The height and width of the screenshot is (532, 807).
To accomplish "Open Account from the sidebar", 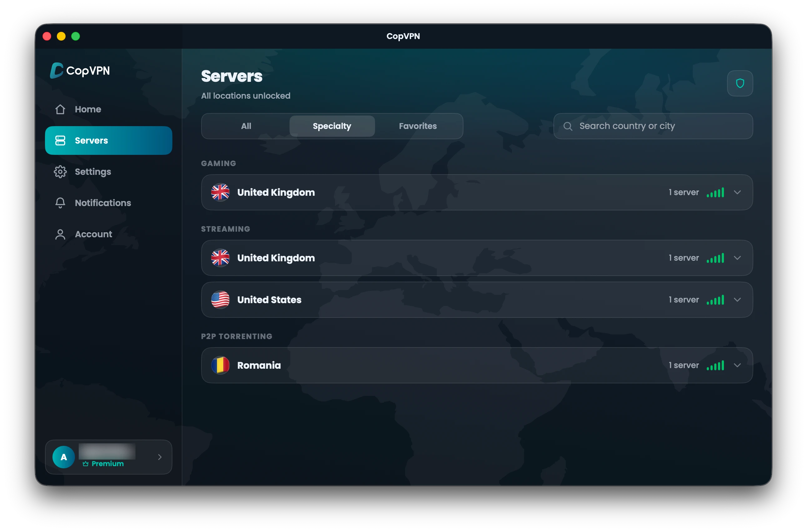I will point(109,234).
